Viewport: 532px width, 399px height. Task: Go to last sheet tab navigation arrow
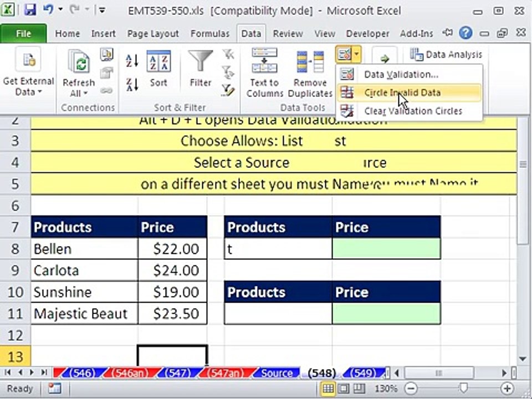44,372
